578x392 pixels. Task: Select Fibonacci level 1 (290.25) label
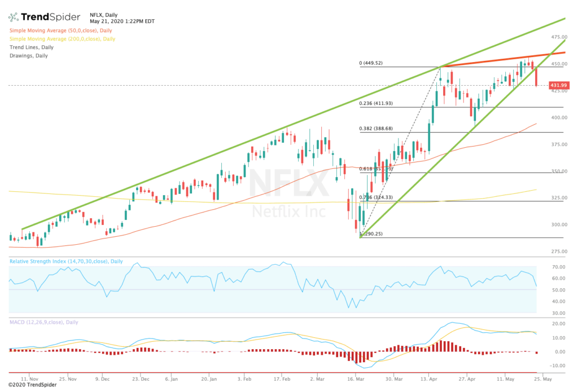pyautogui.click(x=371, y=234)
